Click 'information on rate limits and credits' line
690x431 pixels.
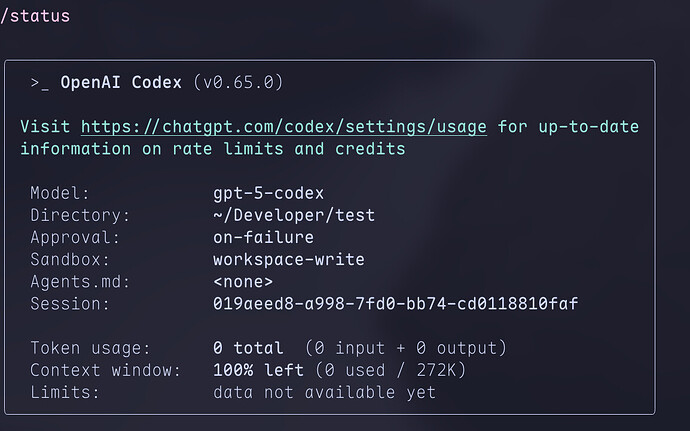click(x=213, y=149)
